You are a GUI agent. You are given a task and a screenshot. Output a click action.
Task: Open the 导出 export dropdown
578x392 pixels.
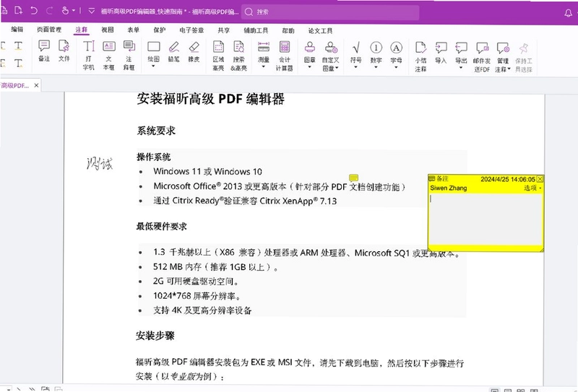pyautogui.click(x=461, y=68)
